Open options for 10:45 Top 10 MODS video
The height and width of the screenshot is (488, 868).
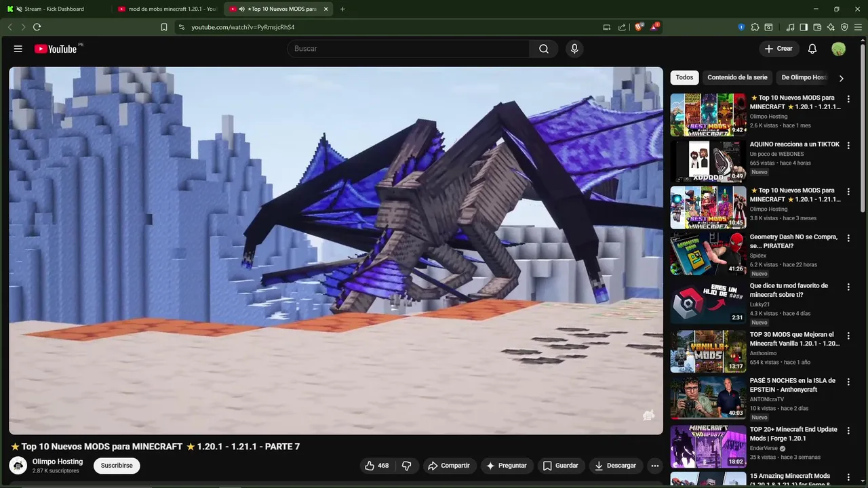pos(848,192)
